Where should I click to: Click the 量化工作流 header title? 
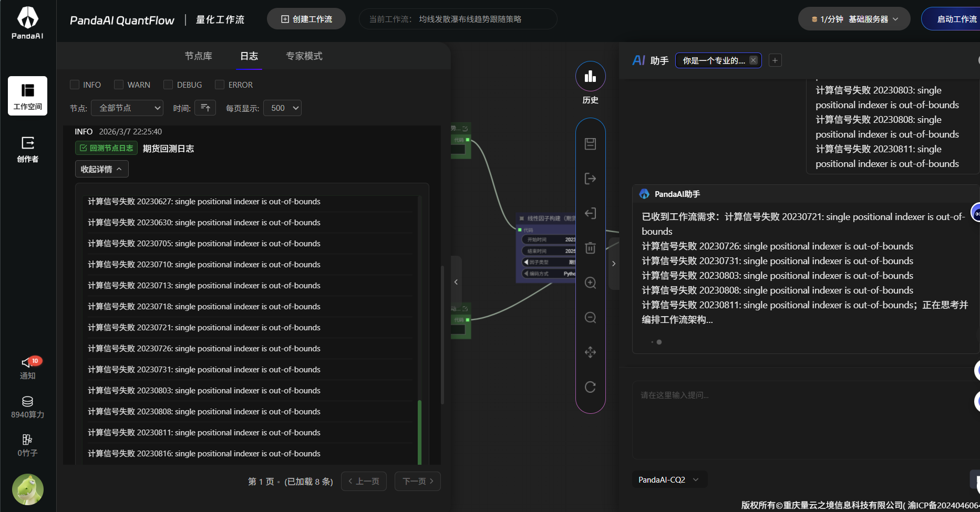click(x=220, y=19)
